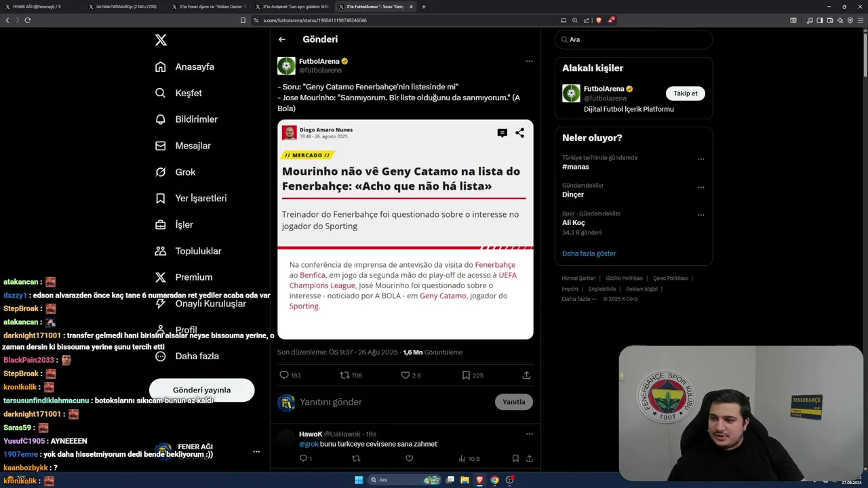This screenshot has width=868, height=488.
Task: Open Mesajlar messages
Action: (182, 146)
